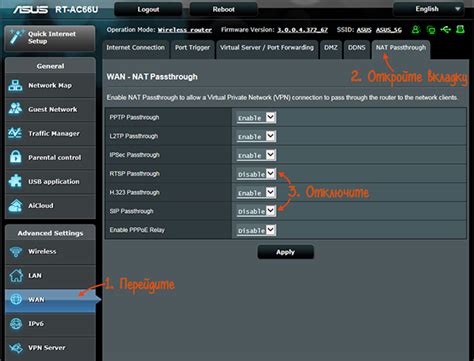This screenshot has height=361, width=474.
Task: Open VPN Server menu item
Action: coord(50,348)
